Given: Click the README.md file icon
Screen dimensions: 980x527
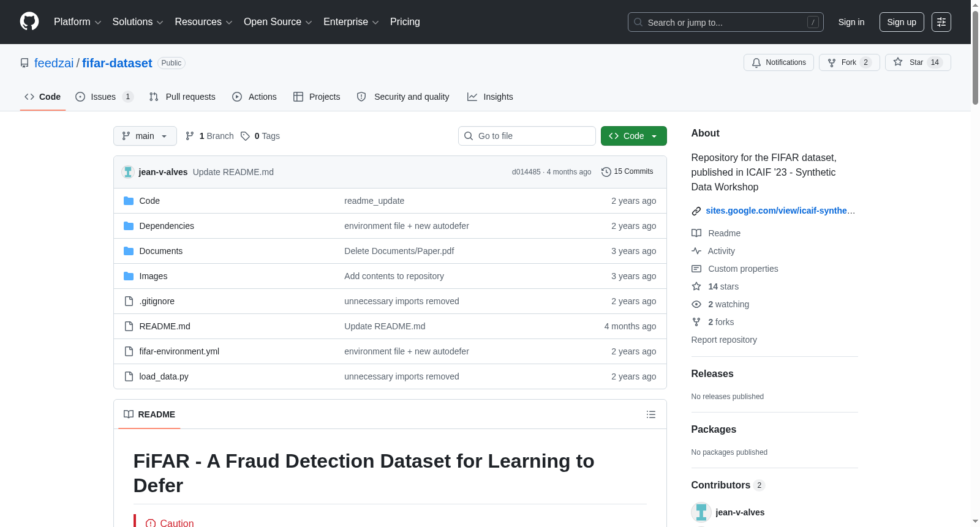Looking at the screenshot, I should (129, 326).
